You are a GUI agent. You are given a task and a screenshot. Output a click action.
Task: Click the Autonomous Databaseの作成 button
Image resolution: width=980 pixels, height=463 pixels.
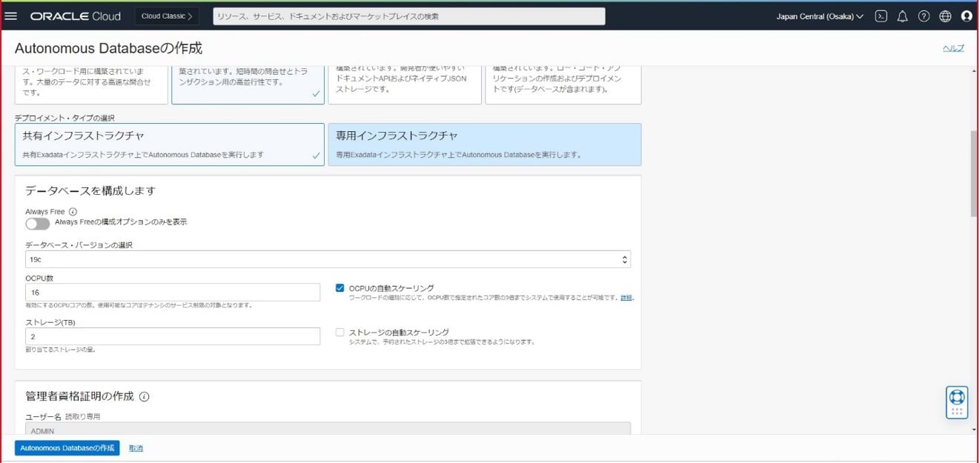tap(67, 447)
